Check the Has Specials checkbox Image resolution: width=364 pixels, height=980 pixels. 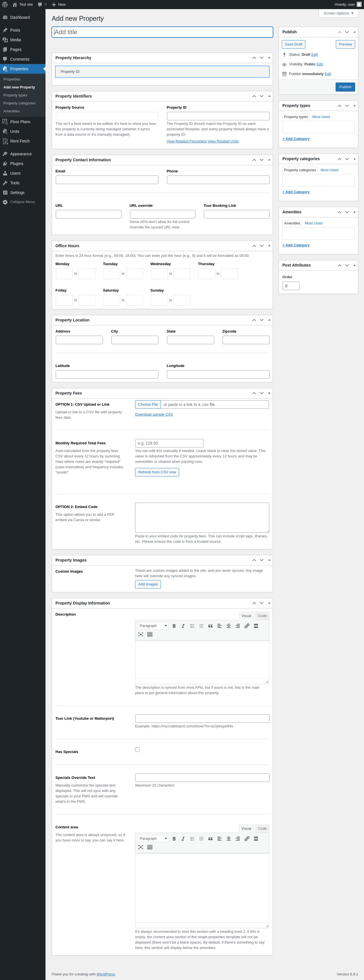click(137, 750)
